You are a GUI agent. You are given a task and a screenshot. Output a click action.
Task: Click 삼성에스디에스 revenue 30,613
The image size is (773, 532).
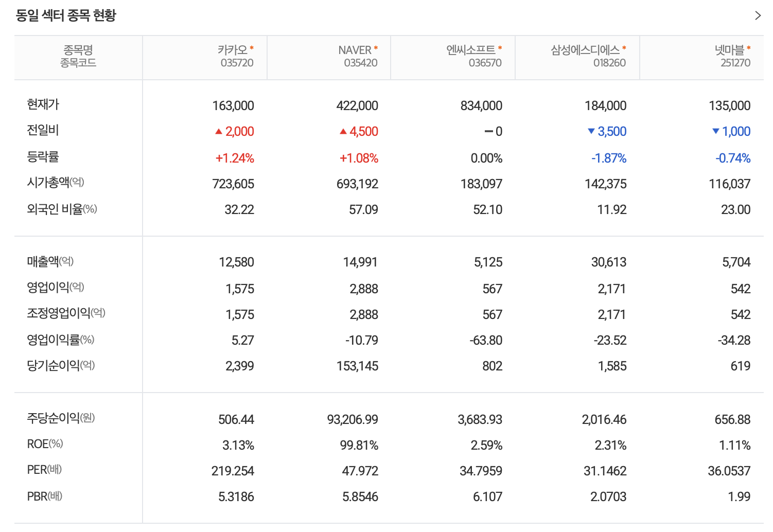coord(609,262)
